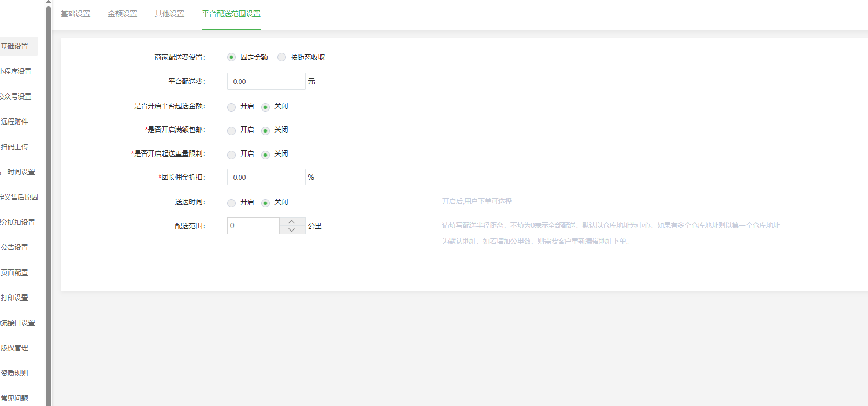
Task: Open 远程附件 in the sidebar
Action: click(x=15, y=122)
